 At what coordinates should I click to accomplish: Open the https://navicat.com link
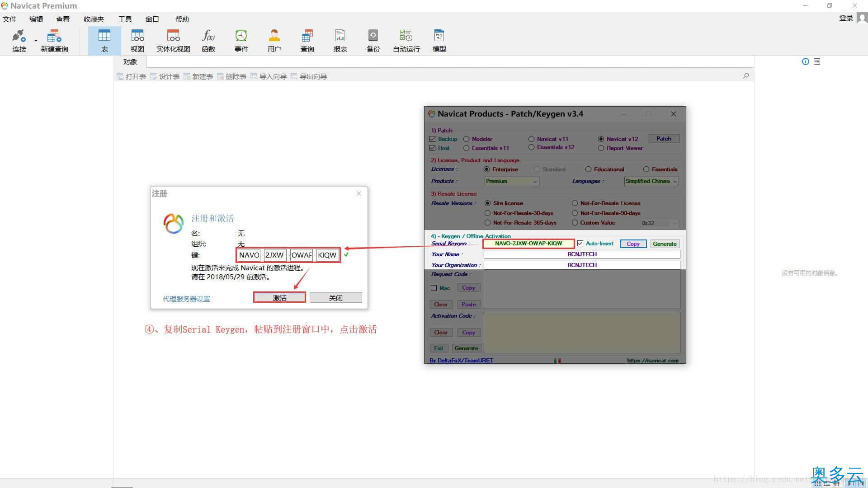pos(652,361)
